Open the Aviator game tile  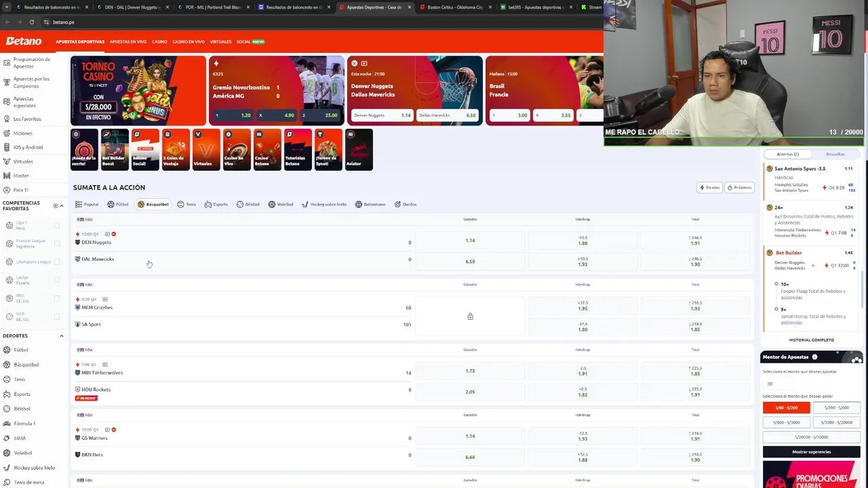pos(359,149)
